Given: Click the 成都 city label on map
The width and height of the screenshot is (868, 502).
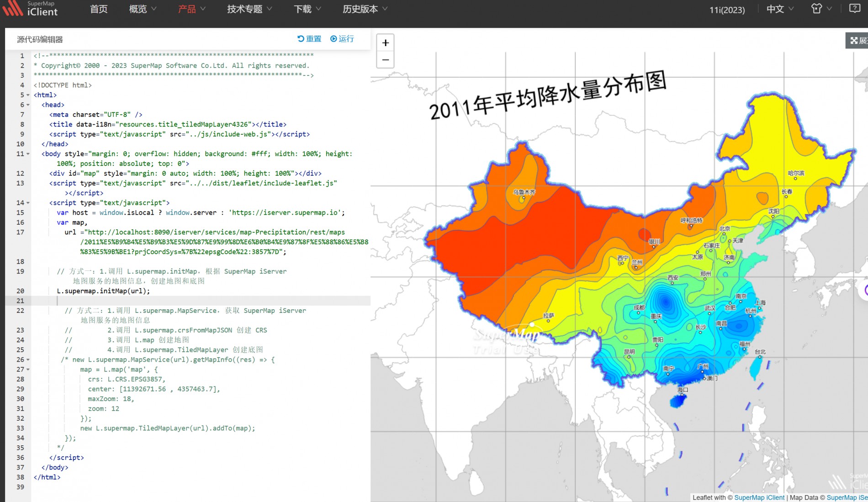Looking at the screenshot, I should (639, 307).
